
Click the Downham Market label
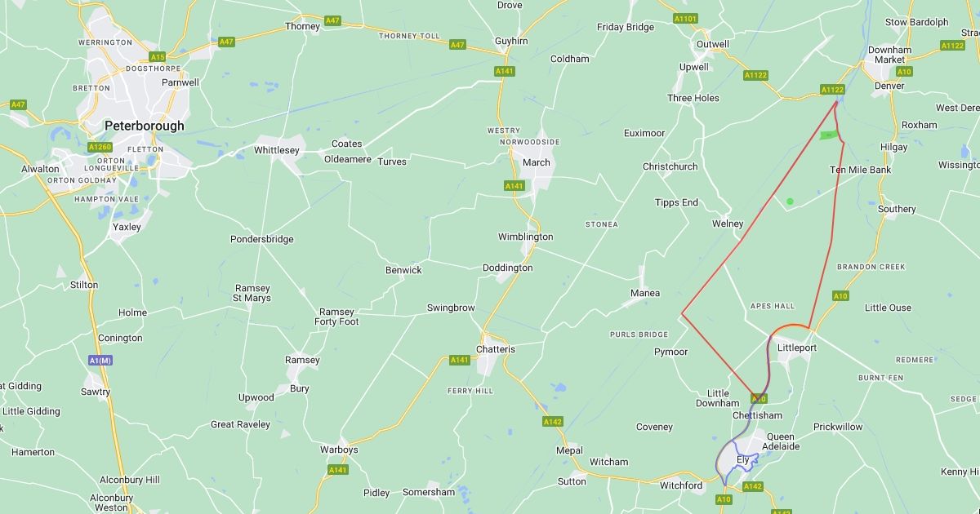pos(889,55)
